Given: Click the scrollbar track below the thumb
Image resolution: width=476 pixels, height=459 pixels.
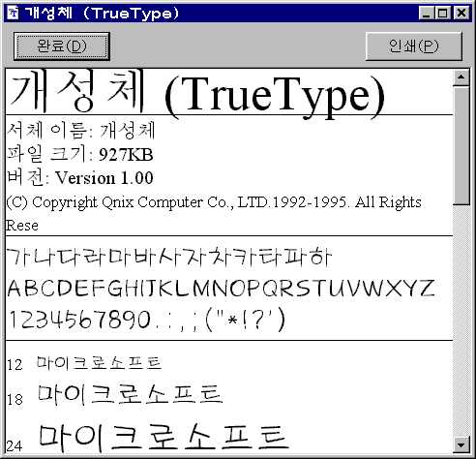Looking at the screenshot, I should [x=461, y=321].
